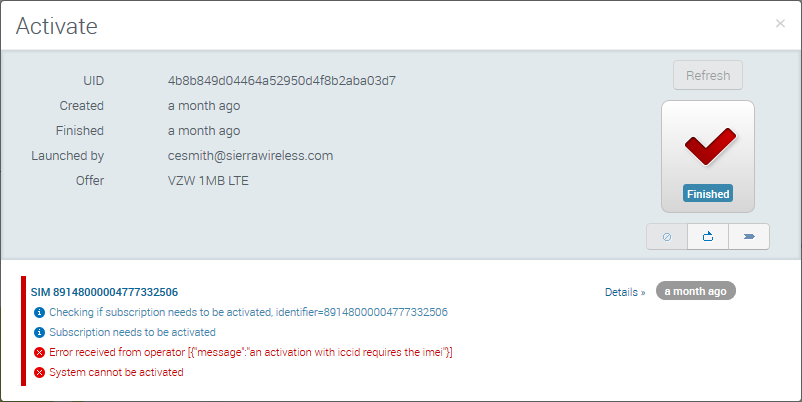The width and height of the screenshot is (802, 402).
Task: Close the Activate dialog
Action: tap(780, 24)
